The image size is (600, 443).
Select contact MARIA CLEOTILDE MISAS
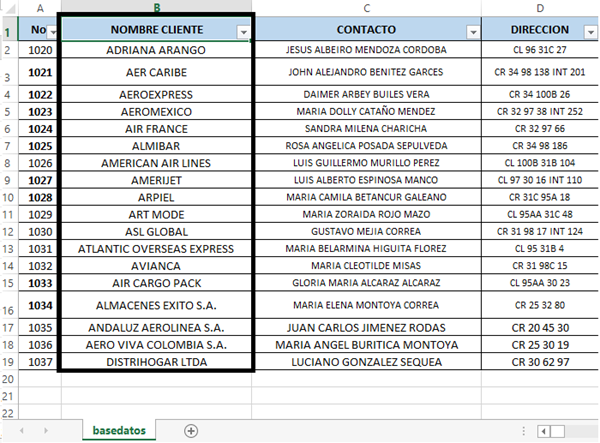pos(367,266)
